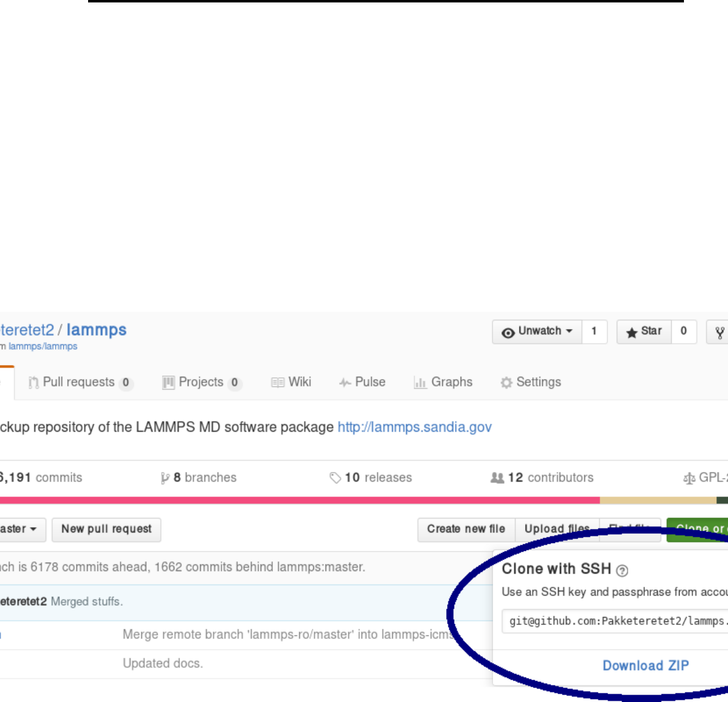View the commits count
Image resolution: width=728 pixels, height=702 pixels.
(x=41, y=478)
